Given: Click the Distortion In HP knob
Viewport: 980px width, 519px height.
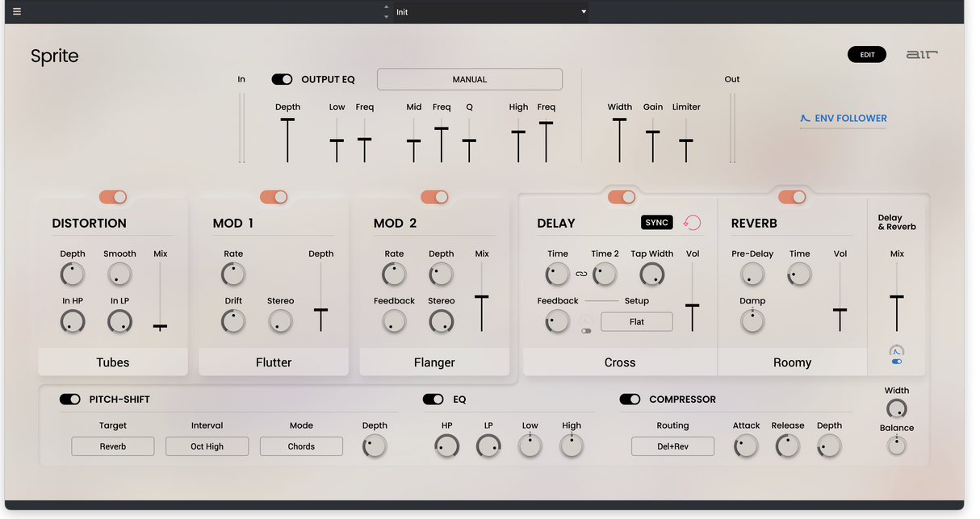Looking at the screenshot, I should [72, 322].
